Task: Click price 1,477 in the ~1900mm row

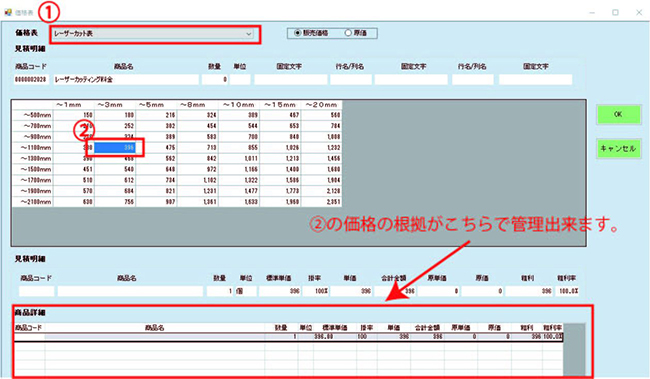Action: [239, 191]
